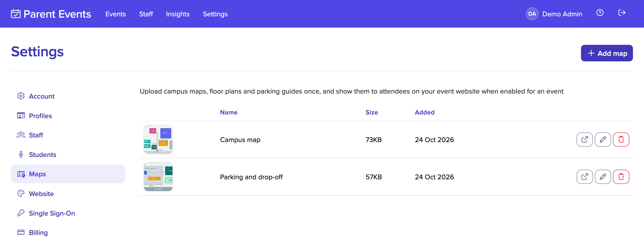Open the Events top navigation item
The height and width of the screenshot is (251, 644).
(115, 14)
